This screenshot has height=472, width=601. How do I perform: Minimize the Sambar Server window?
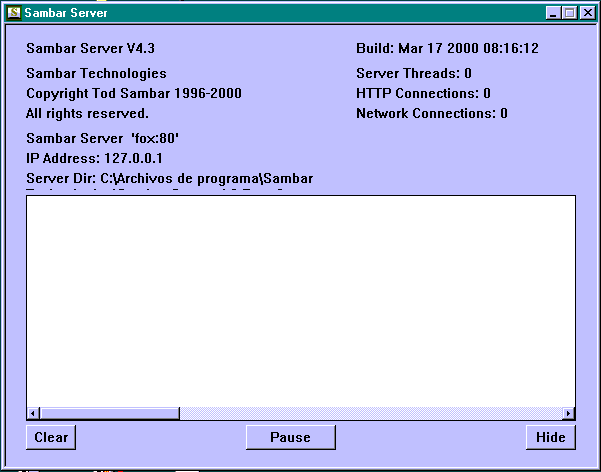pos(553,13)
